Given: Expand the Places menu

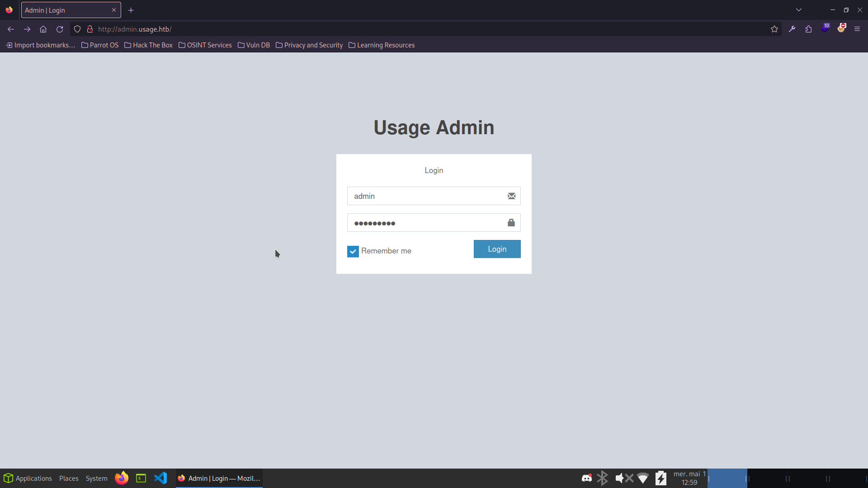Looking at the screenshot, I should point(68,478).
